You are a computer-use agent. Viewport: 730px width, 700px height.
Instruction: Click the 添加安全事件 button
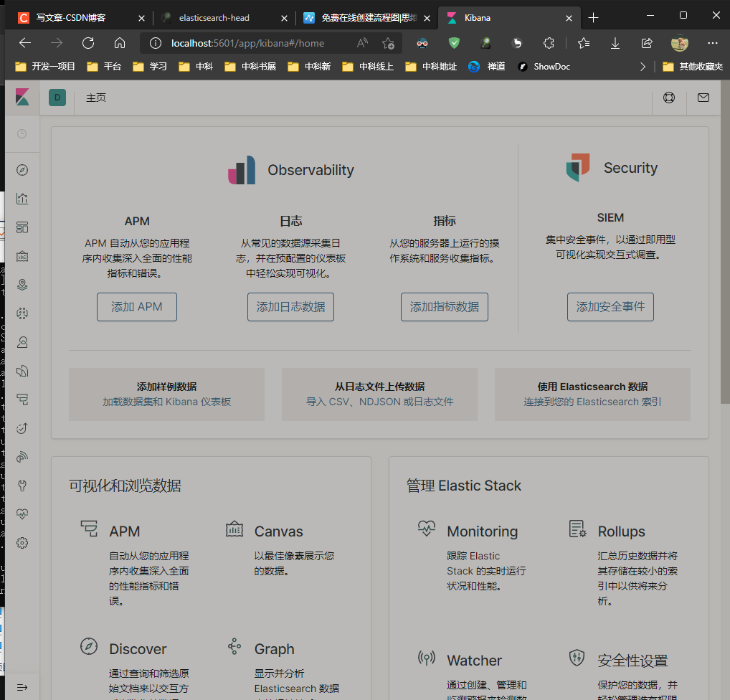click(610, 307)
